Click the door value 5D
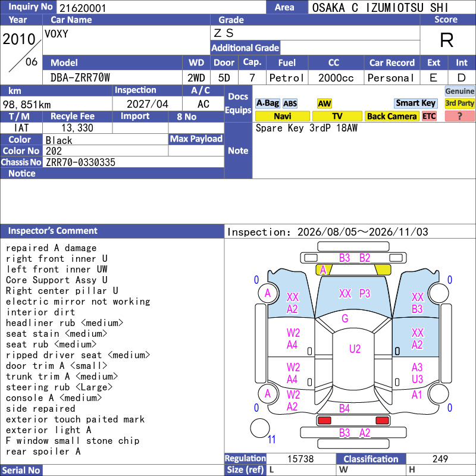476x476 pixels. 224,78
